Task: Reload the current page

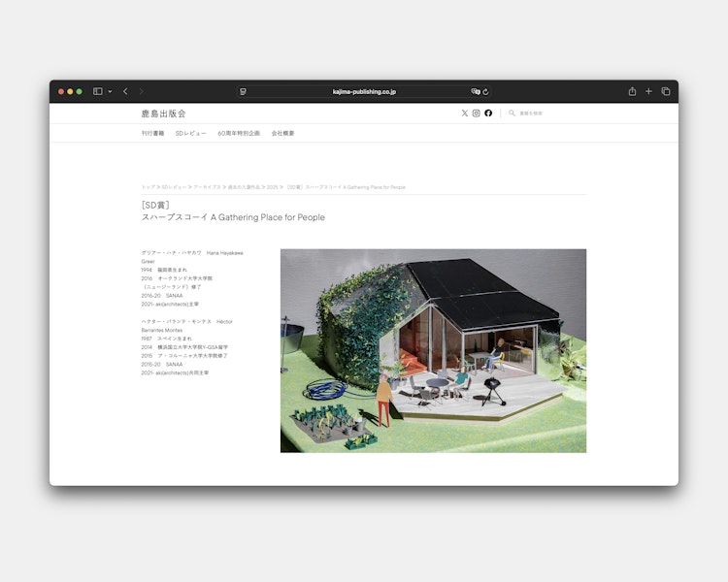Action: click(485, 92)
